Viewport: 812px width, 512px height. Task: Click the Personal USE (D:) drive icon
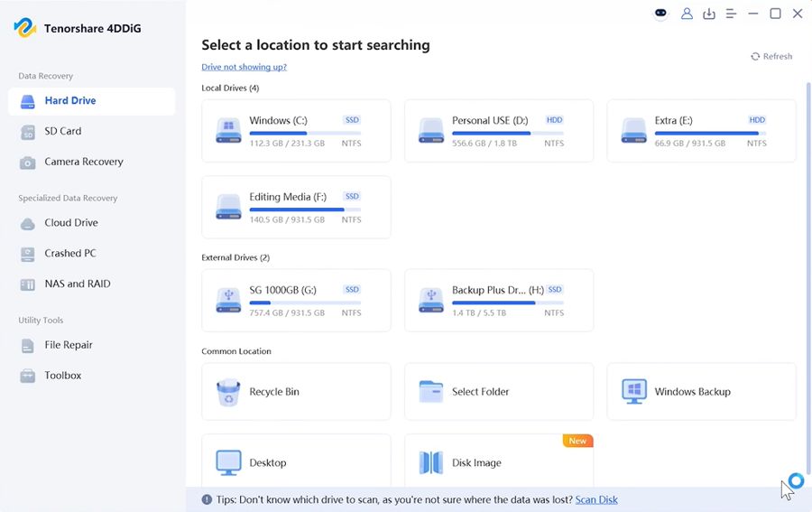click(x=431, y=131)
